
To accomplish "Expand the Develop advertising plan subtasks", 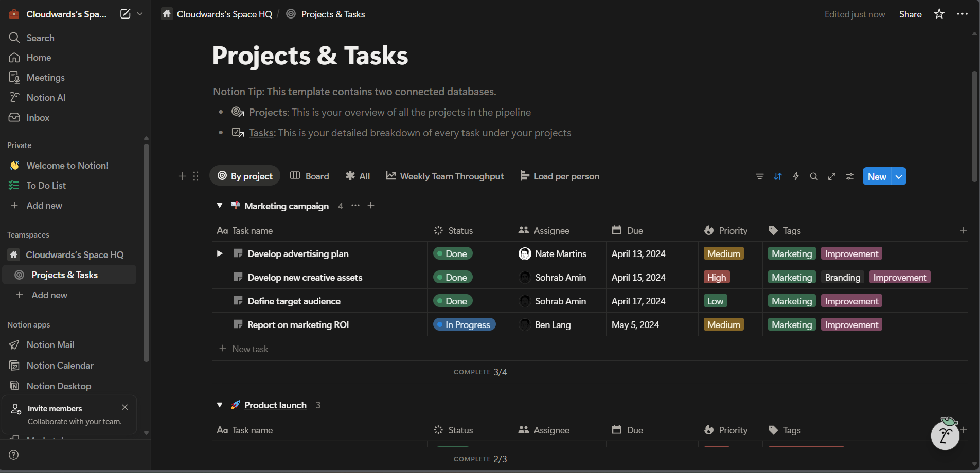I will click(220, 253).
